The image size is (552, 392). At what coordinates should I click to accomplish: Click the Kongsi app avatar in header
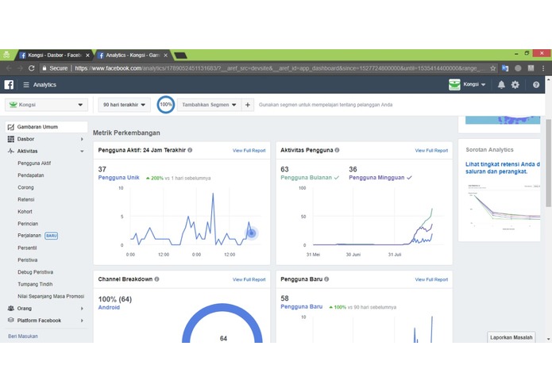click(454, 85)
